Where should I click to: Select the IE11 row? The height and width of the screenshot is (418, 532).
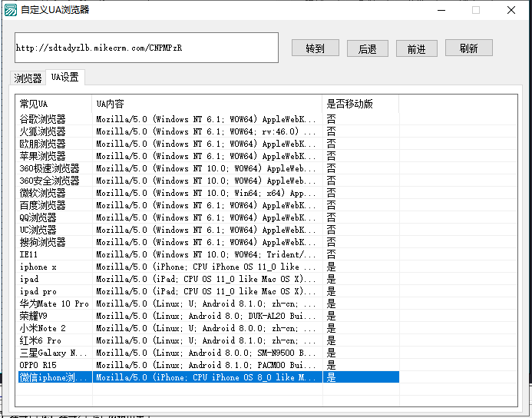coord(208,254)
